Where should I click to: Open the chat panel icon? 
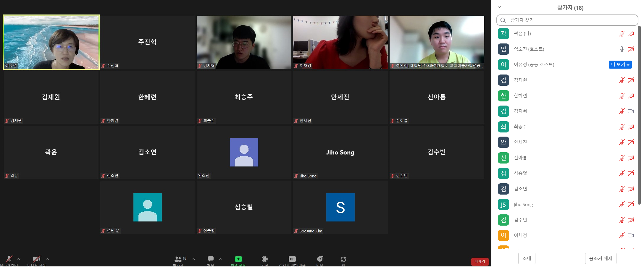click(x=210, y=259)
